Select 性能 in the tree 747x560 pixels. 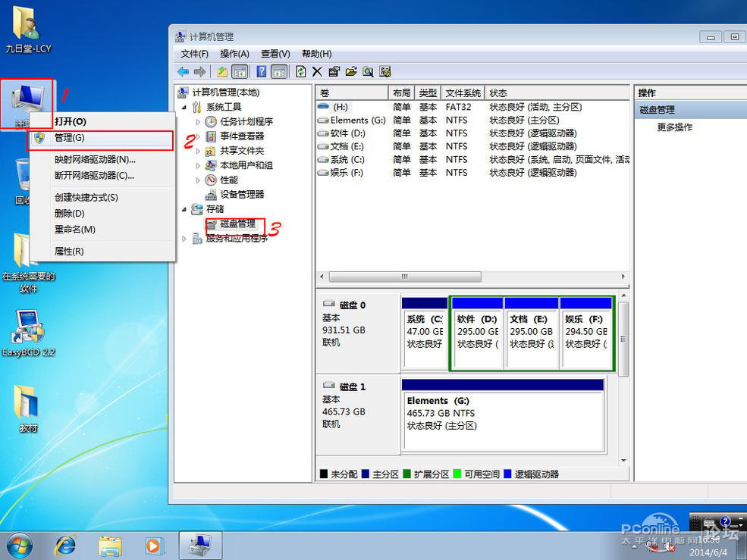[229, 180]
